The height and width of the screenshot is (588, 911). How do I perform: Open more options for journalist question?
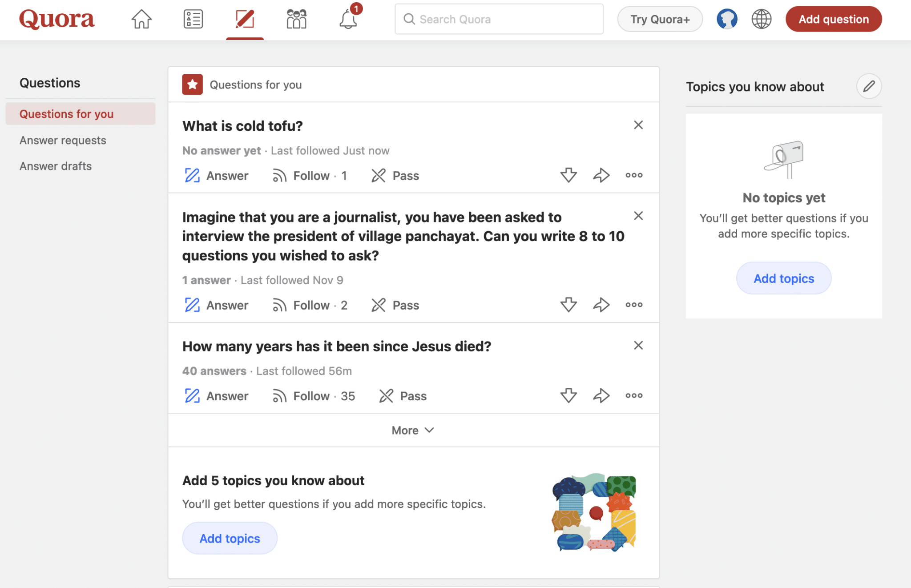click(634, 305)
